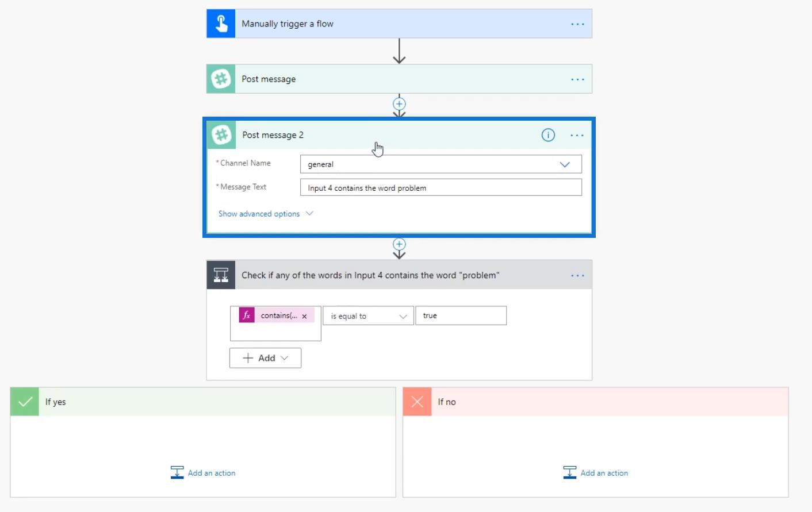Expand the Post message action card
The image size is (812, 512).
pos(399,79)
